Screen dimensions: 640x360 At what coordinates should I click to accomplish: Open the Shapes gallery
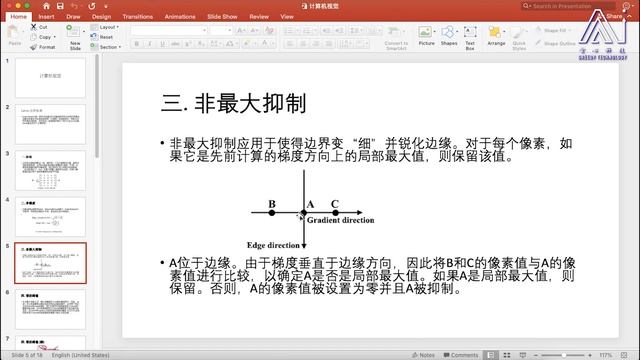click(x=449, y=36)
